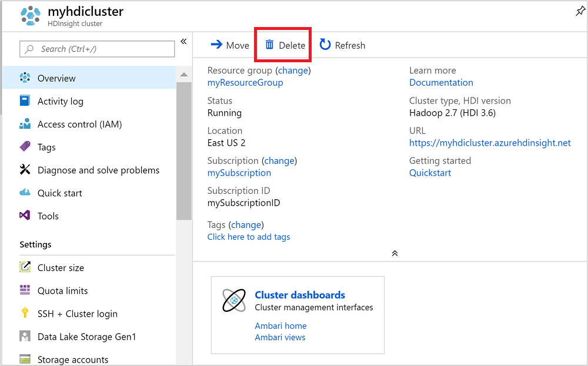Select Cluster size under Settings
This screenshot has height=366, width=588.
pyautogui.click(x=61, y=267)
